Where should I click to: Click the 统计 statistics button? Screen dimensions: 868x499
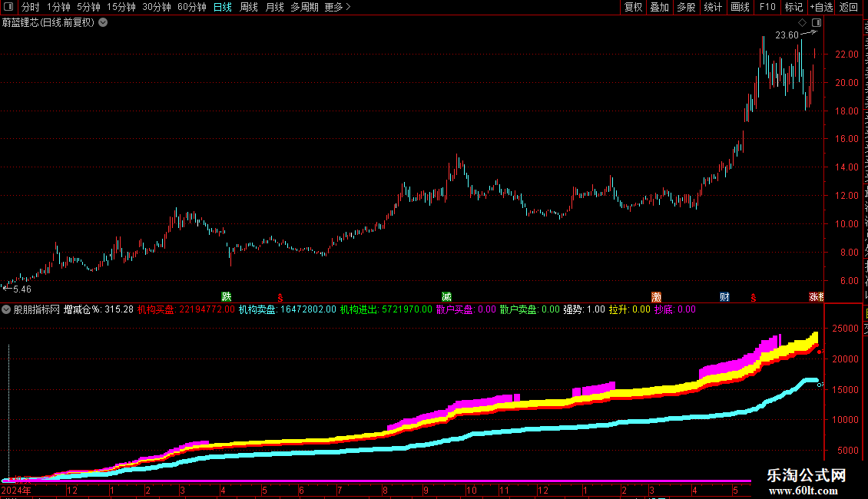[x=712, y=7]
